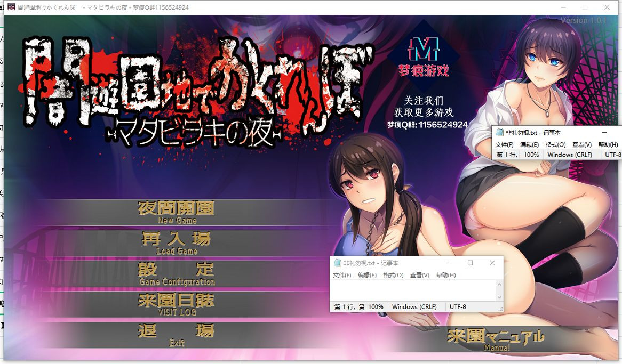Click the '非礼勿视.txt - 记事本' front window title
Image resolution: width=622 pixels, height=364 pixels.
pos(371,263)
